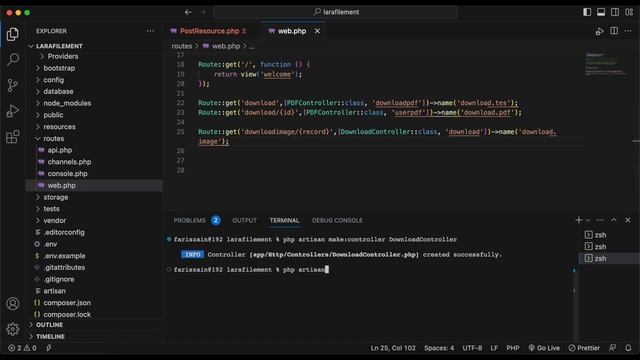Open the Debug Console panel tab
This screenshot has height=360, width=640.
pyautogui.click(x=337, y=220)
